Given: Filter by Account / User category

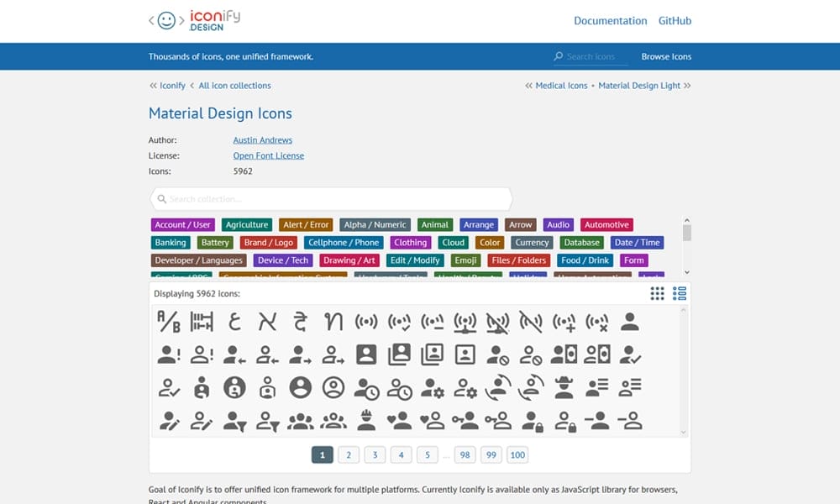Looking at the screenshot, I should click(182, 225).
